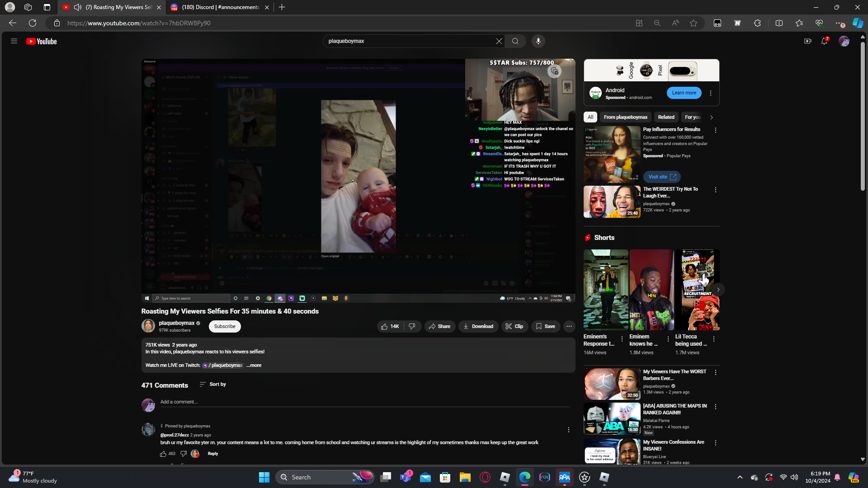This screenshot has height=488, width=868.
Task: Open File Explorer from taskbar
Action: pos(465,477)
